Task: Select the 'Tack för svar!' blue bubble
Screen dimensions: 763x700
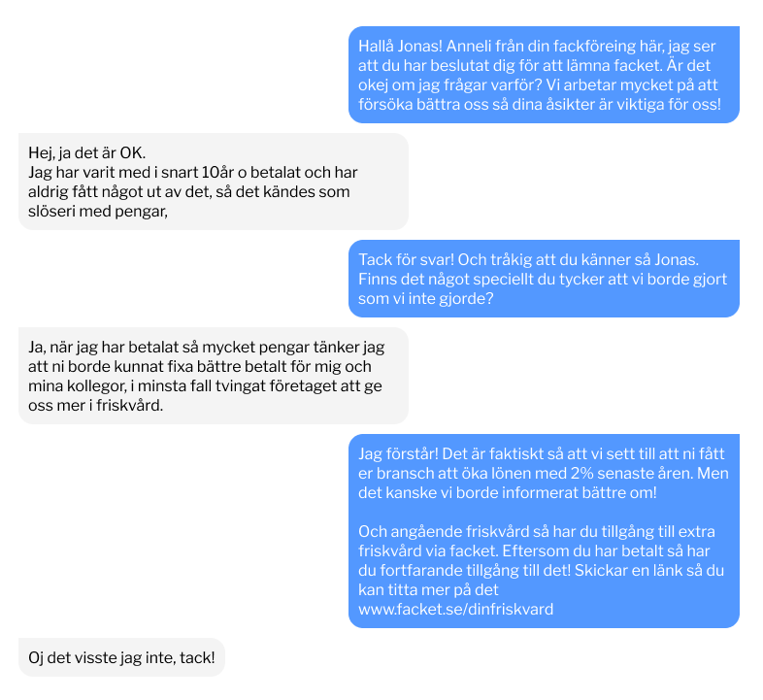Action: (x=544, y=279)
